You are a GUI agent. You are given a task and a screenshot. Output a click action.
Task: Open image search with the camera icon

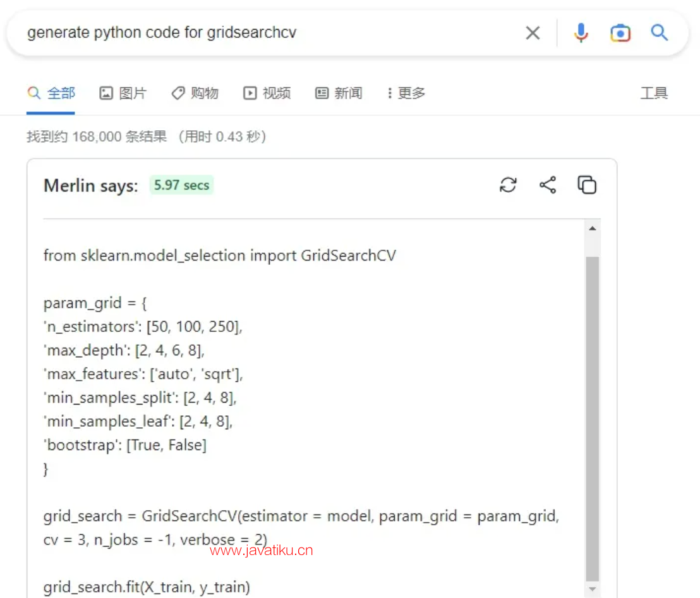click(620, 33)
